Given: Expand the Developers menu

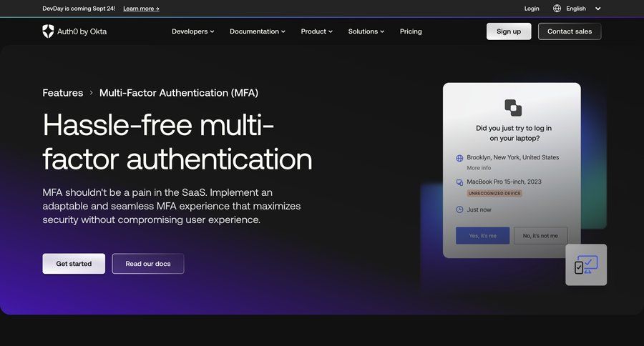Looking at the screenshot, I should 192,31.
